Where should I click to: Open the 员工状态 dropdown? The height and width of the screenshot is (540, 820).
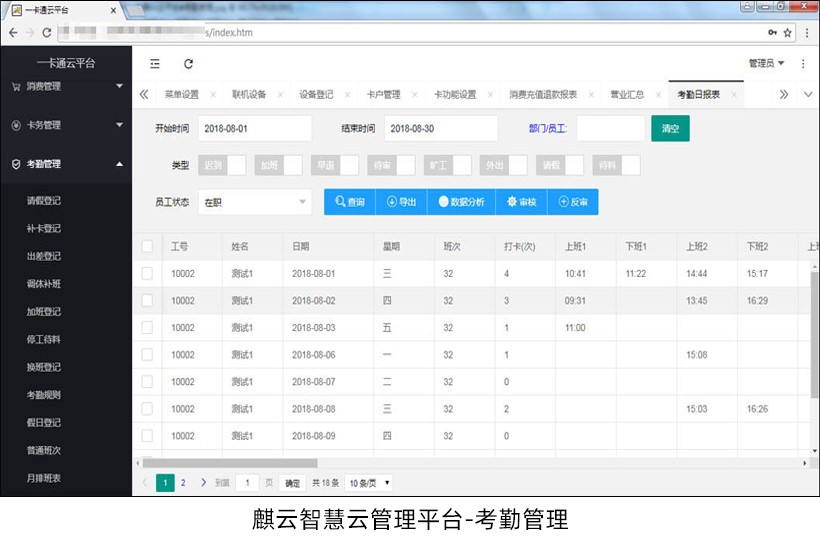(x=255, y=202)
